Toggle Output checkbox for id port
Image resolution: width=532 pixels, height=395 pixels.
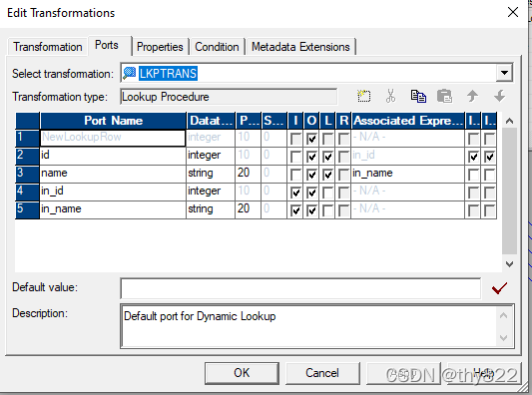311,157
